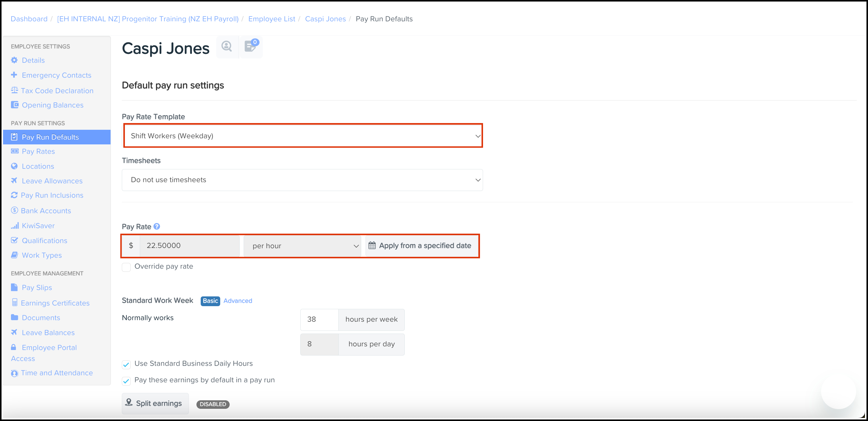Open the Pay Rate Template dropdown
This screenshot has width=868, height=421.
click(303, 136)
